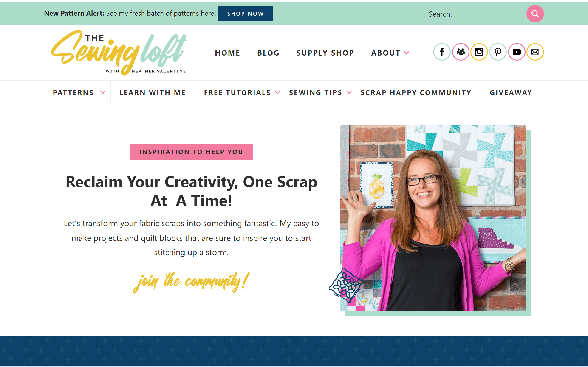Expand the Patterns menu chevron

click(103, 92)
